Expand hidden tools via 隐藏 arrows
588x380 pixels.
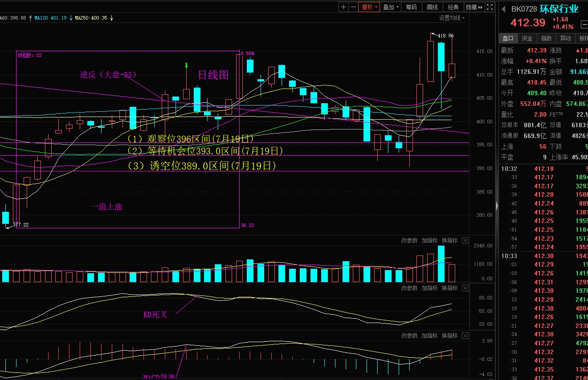point(474,7)
